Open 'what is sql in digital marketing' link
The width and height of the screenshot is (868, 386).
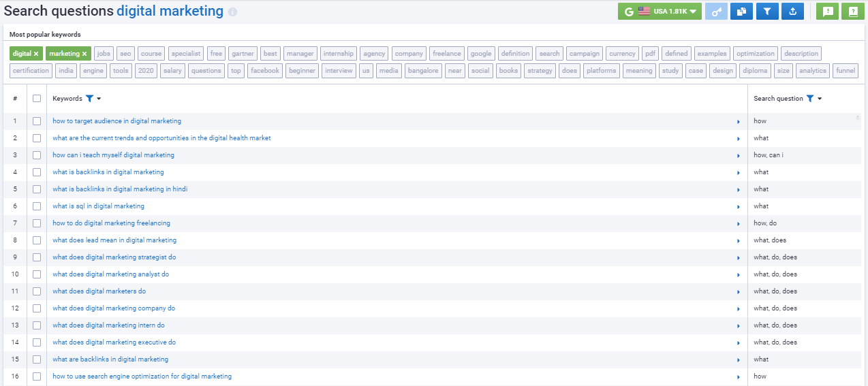click(98, 206)
